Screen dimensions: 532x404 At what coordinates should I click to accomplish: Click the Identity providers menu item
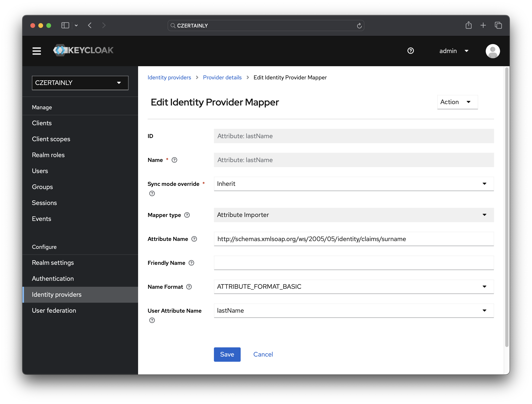(56, 295)
